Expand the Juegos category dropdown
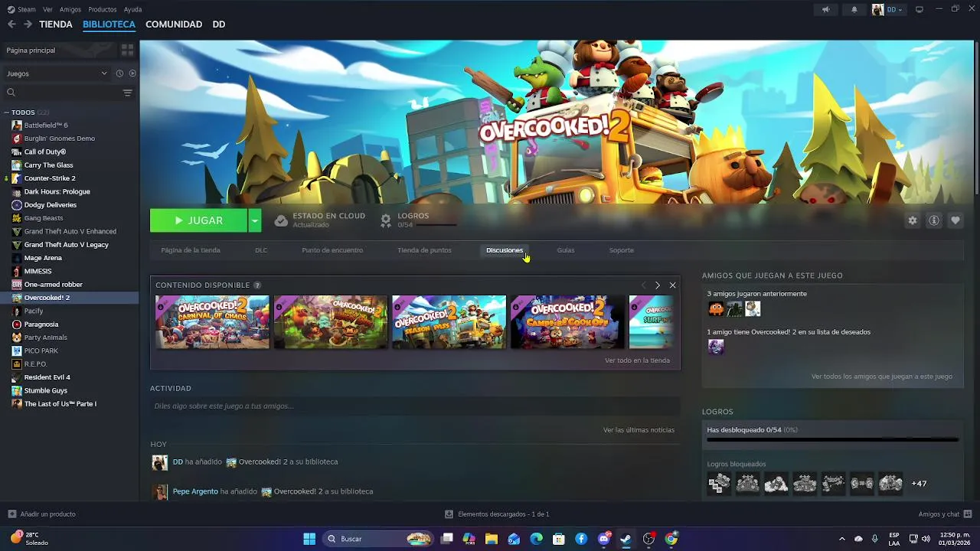 [x=57, y=73]
